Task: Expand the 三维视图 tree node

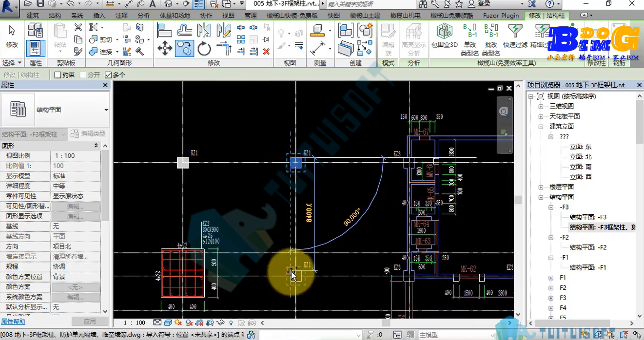Action: [541, 106]
